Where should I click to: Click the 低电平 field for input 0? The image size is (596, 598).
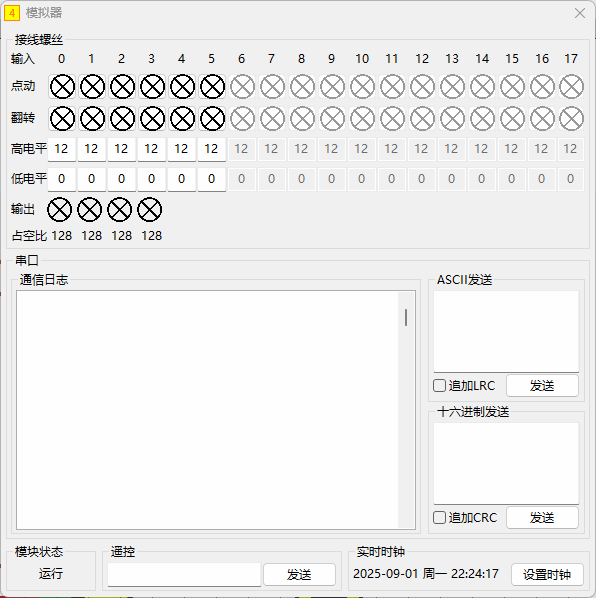[x=62, y=179]
